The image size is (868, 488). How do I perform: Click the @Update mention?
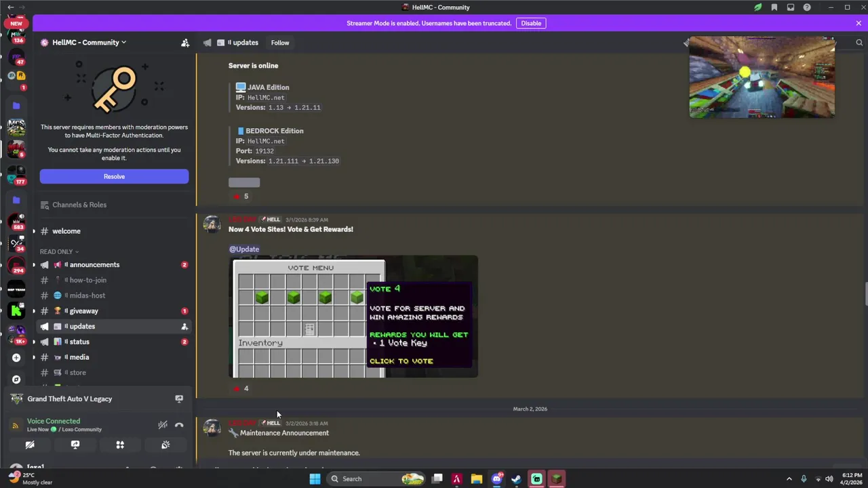(244, 249)
